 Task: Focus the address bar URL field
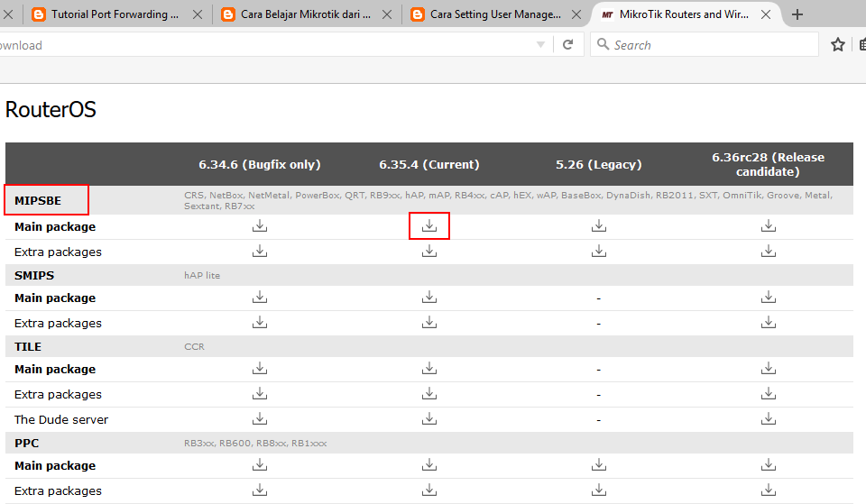tap(265, 45)
